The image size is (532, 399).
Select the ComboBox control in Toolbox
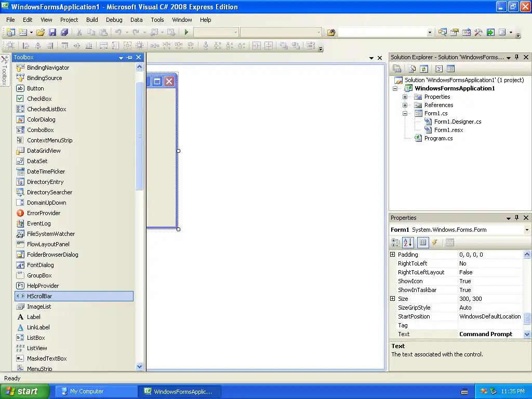pyautogui.click(x=74, y=130)
